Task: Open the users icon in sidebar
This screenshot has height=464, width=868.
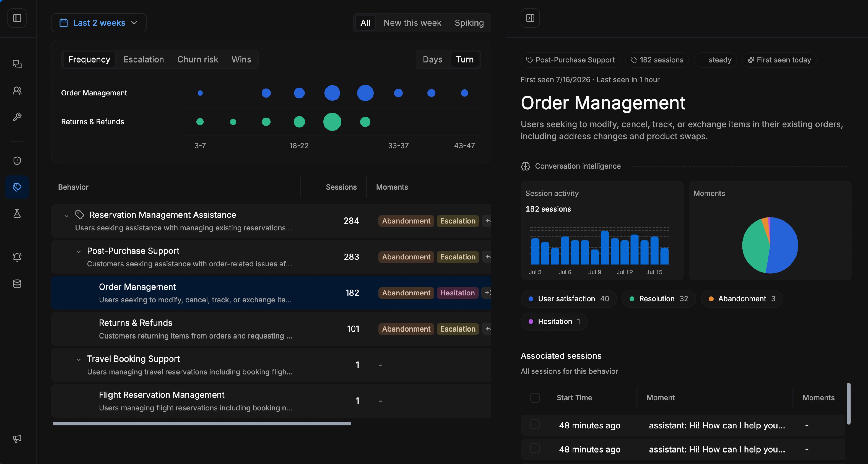Action: 17,91
